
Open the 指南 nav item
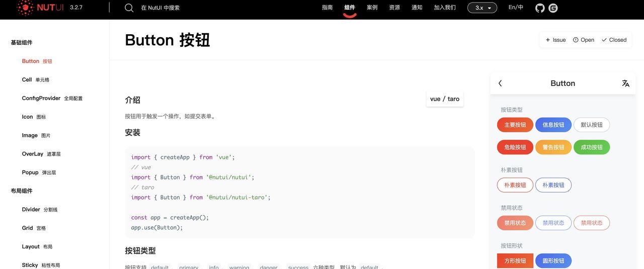[x=327, y=8]
